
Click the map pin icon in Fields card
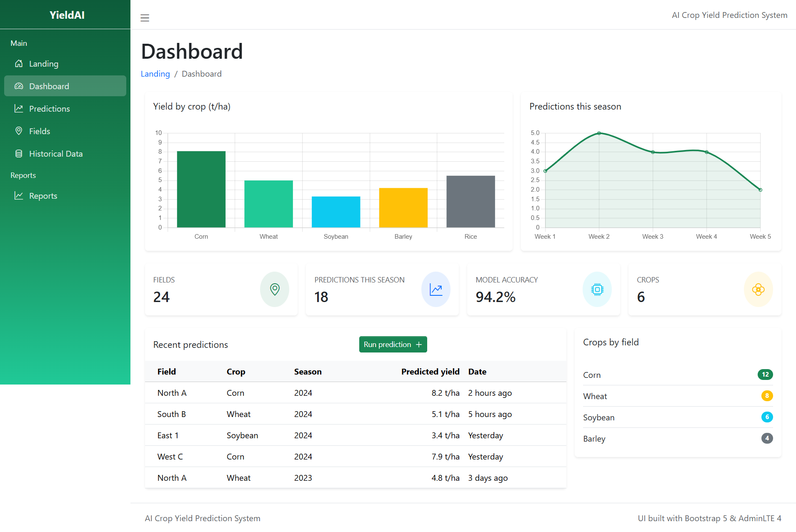274,290
